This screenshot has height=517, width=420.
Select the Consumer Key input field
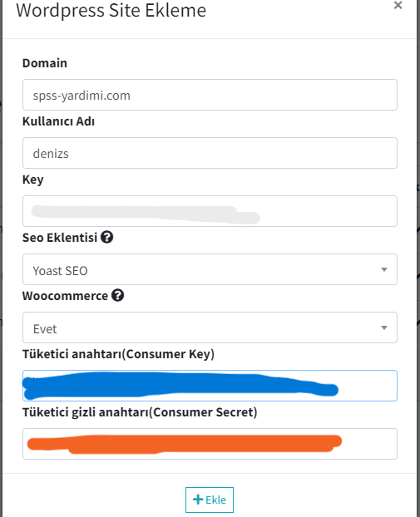point(210,386)
